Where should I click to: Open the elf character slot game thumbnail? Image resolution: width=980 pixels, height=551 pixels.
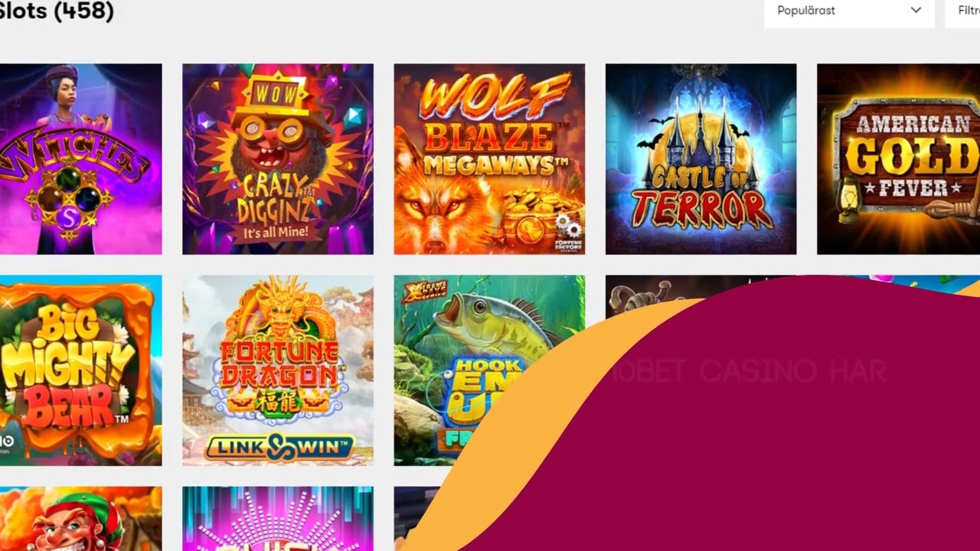point(80,519)
